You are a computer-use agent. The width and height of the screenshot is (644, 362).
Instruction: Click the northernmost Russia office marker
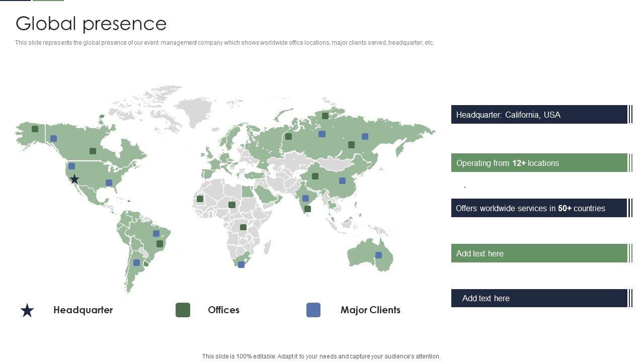pos(325,116)
